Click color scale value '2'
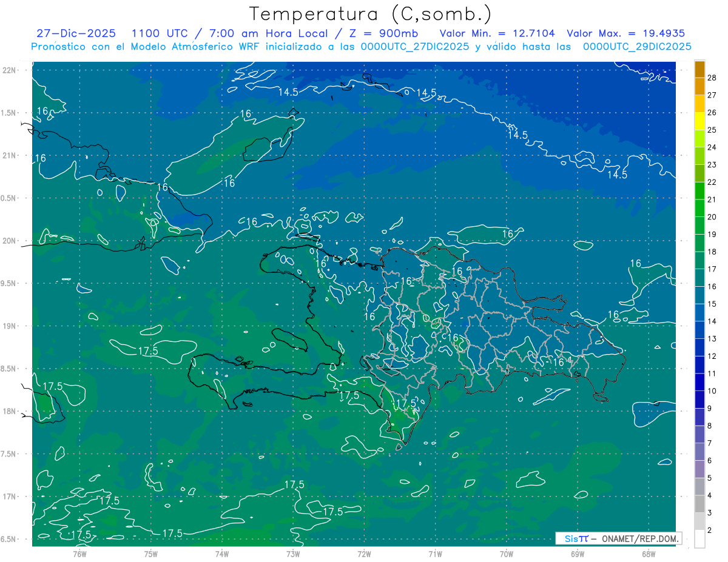Image resolution: width=728 pixels, height=562 pixels. (x=710, y=530)
